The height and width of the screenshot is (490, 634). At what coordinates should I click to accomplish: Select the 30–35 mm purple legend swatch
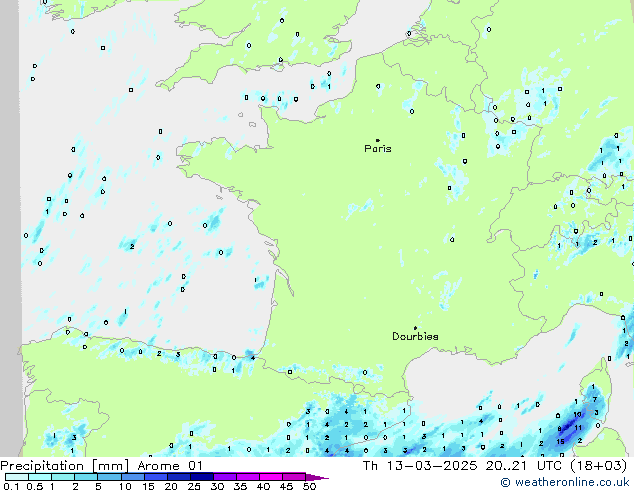[x=225, y=477]
